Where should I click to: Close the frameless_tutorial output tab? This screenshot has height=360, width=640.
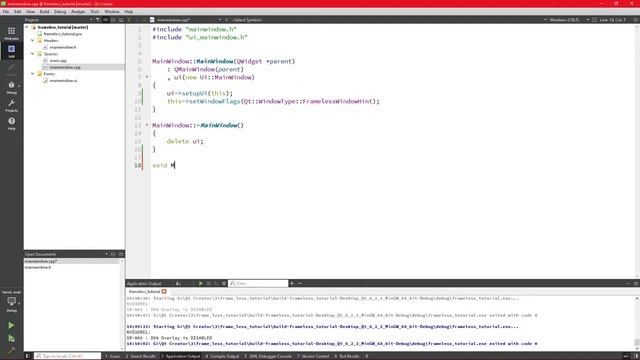point(164,291)
